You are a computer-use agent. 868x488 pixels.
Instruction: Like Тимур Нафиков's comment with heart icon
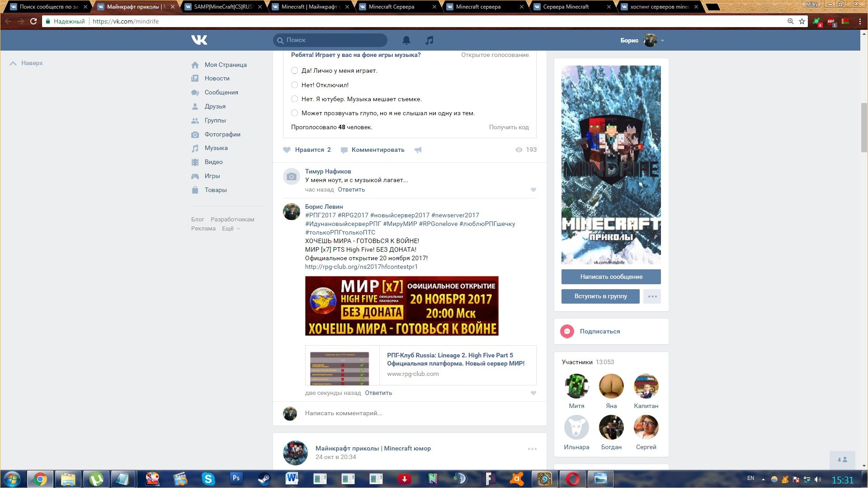533,190
